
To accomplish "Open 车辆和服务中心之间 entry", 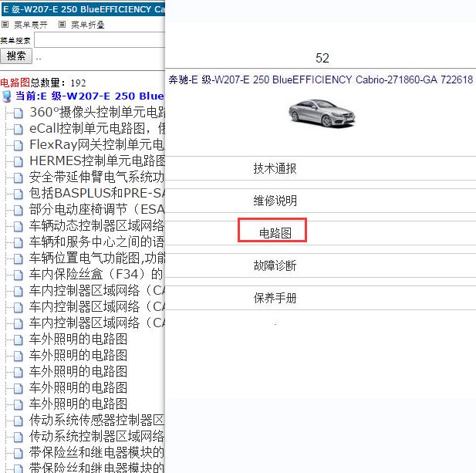I will click(97, 242).
